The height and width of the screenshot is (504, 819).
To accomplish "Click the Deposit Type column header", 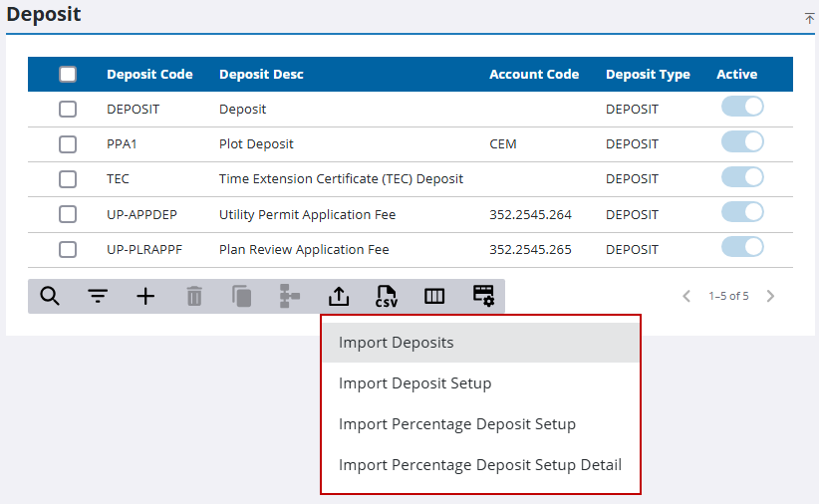I will pos(648,75).
